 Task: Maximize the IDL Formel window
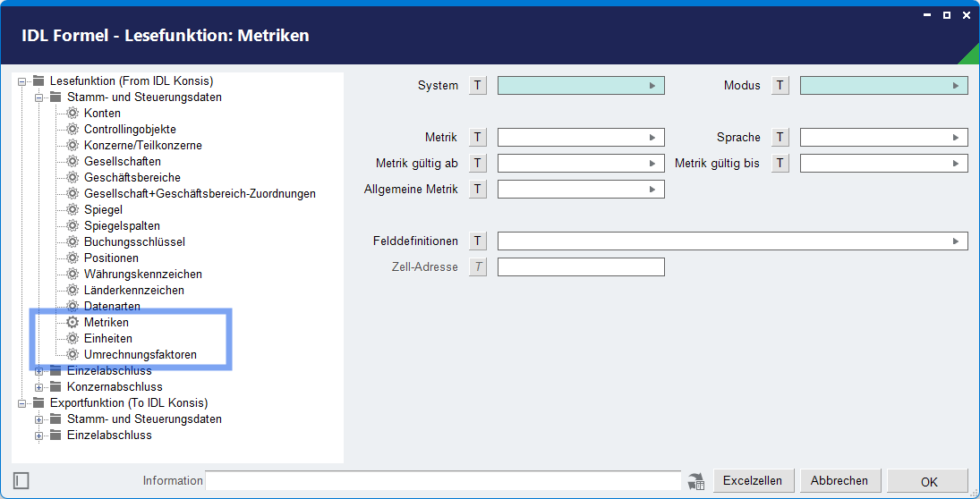(x=948, y=15)
